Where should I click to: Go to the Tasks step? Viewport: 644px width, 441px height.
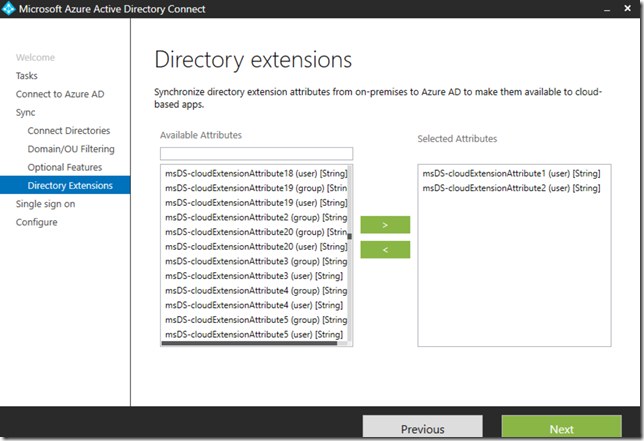pyautogui.click(x=27, y=76)
